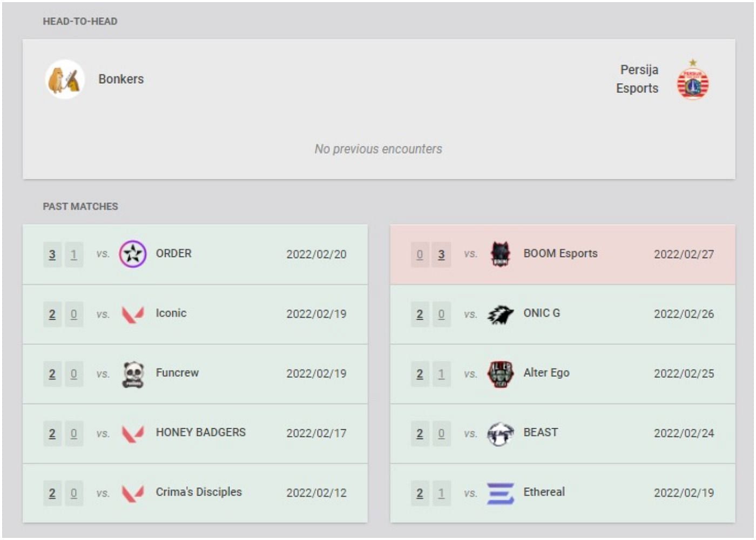Open the HONEY BADGERS team name
The height and width of the screenshot is (540, 756).
(201, 433)
